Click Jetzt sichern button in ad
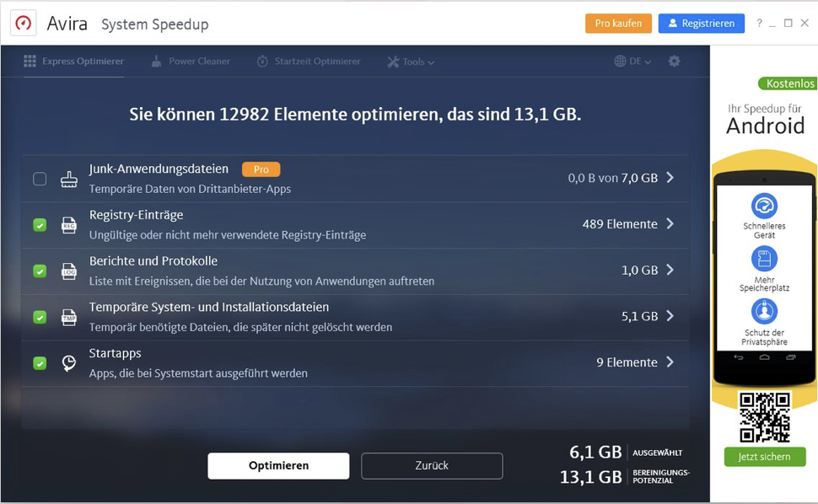Viewport: 818px width, 504px height. tap(764, 457)
